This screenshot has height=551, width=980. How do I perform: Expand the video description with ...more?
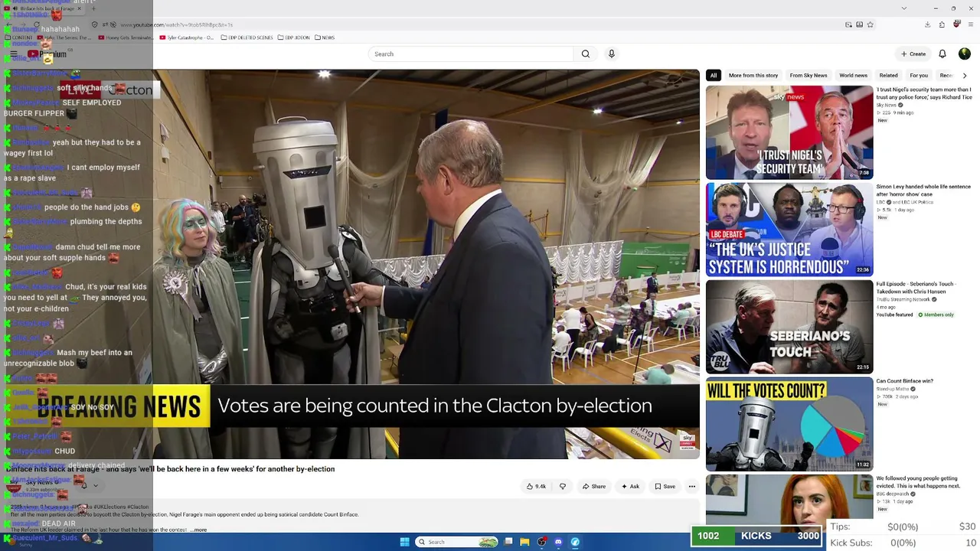coord(198,530)
